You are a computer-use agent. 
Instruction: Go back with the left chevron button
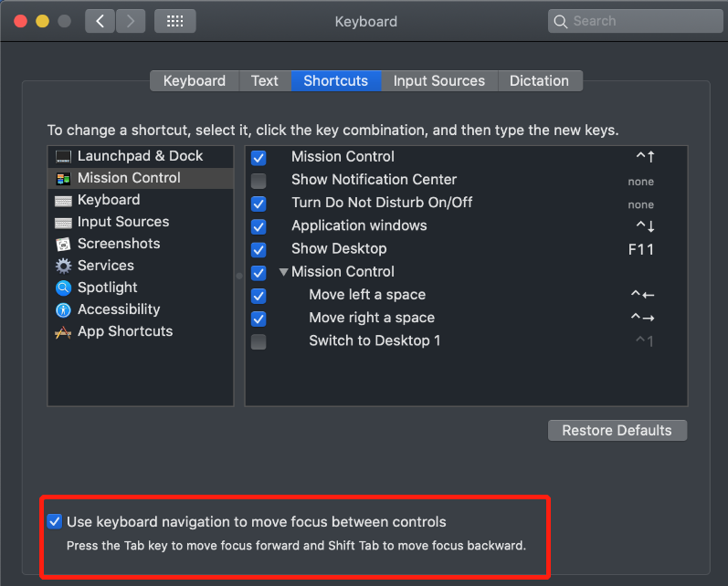pyautogui.click(x=100, y=21)
